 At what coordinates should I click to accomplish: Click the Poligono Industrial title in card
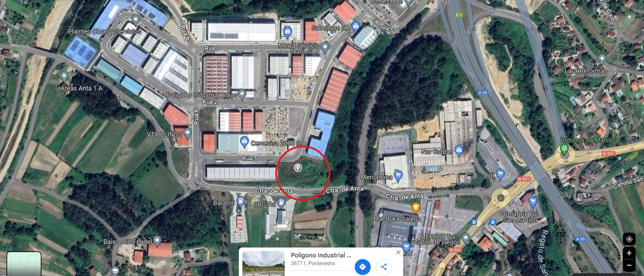[321, 255]
